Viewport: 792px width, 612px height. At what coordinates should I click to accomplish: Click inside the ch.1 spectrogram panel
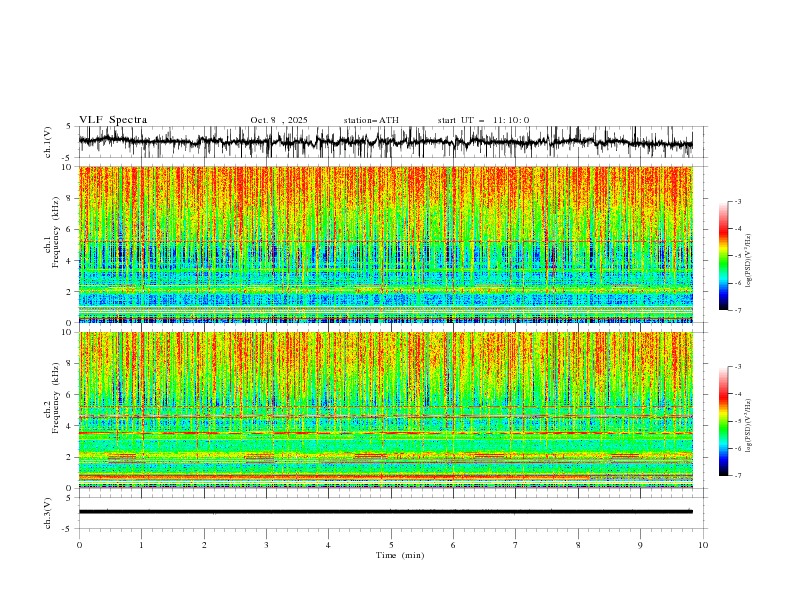click(x=385, y=244)
